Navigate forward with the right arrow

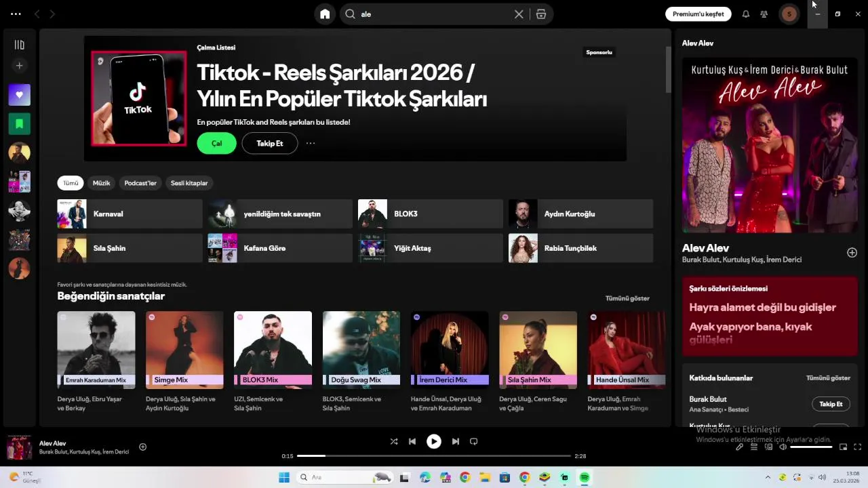point(52,14)
